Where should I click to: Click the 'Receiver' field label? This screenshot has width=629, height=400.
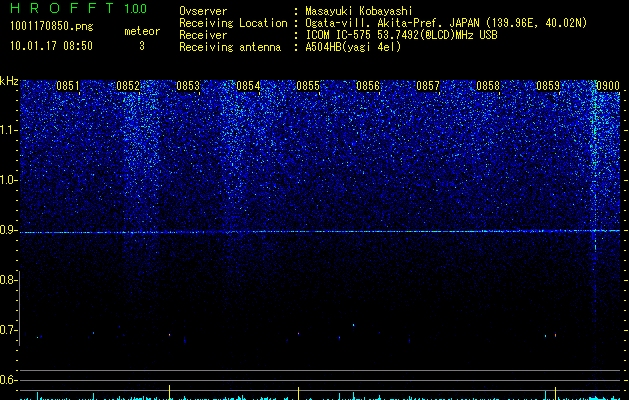(x=203, y=35)
